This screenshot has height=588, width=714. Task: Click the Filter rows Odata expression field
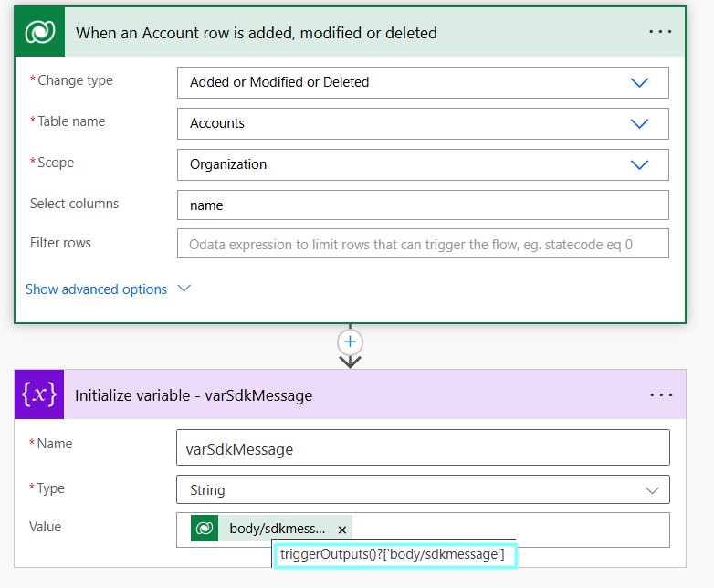423,244
